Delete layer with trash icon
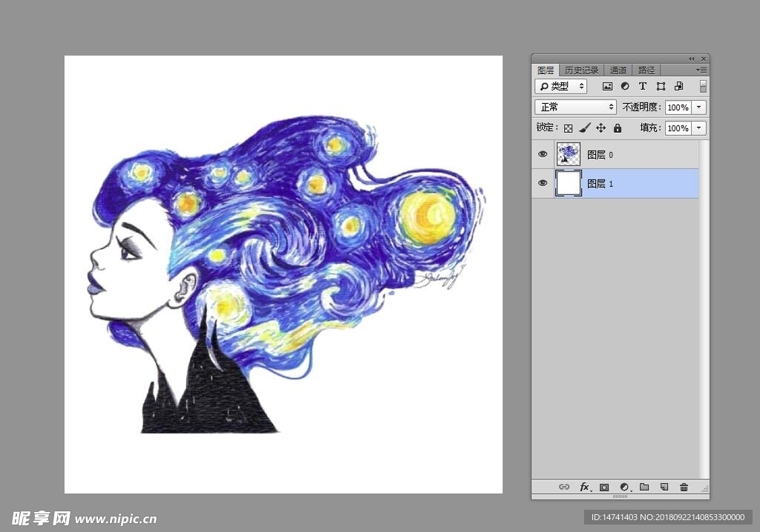Viewport: 760px width, 532px height. (x=684, y=487)
